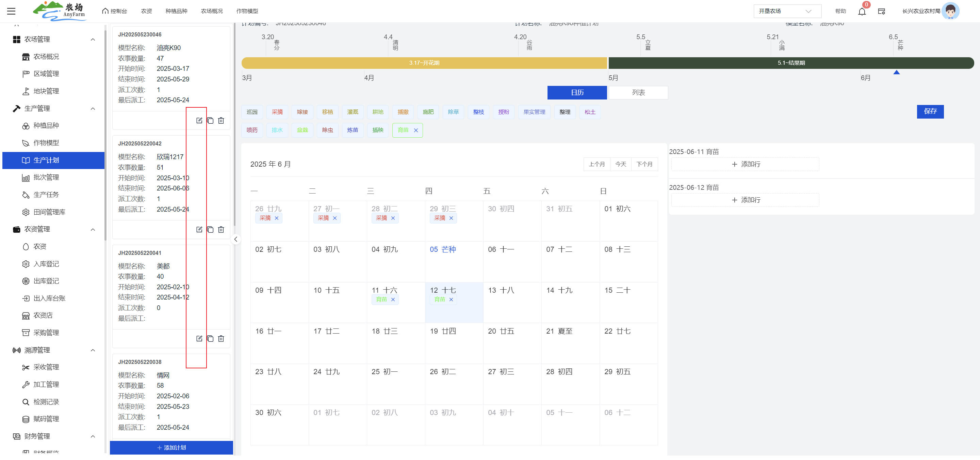Screen dimensions: 980x460
Task: Delete plan JH202505220041 with trash icon
Action: pos(221,339)
